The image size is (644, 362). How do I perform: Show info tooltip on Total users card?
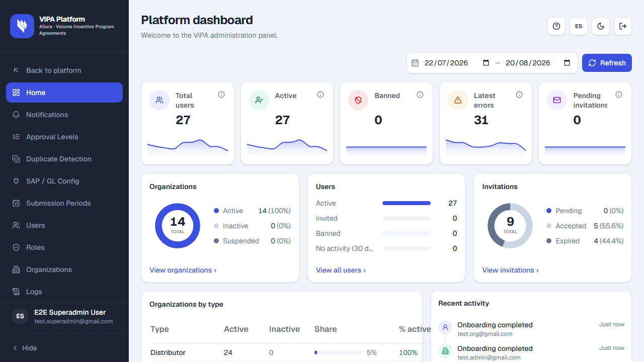[x=221, y=95]
